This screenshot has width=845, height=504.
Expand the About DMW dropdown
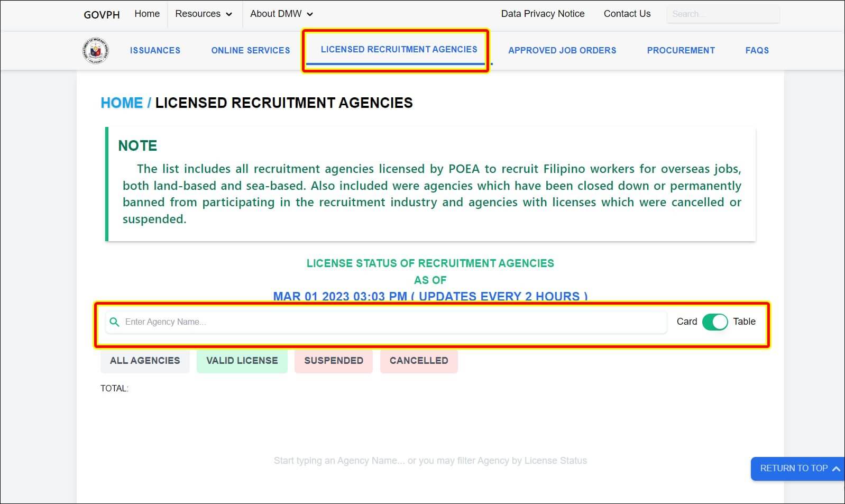[281, 14]
